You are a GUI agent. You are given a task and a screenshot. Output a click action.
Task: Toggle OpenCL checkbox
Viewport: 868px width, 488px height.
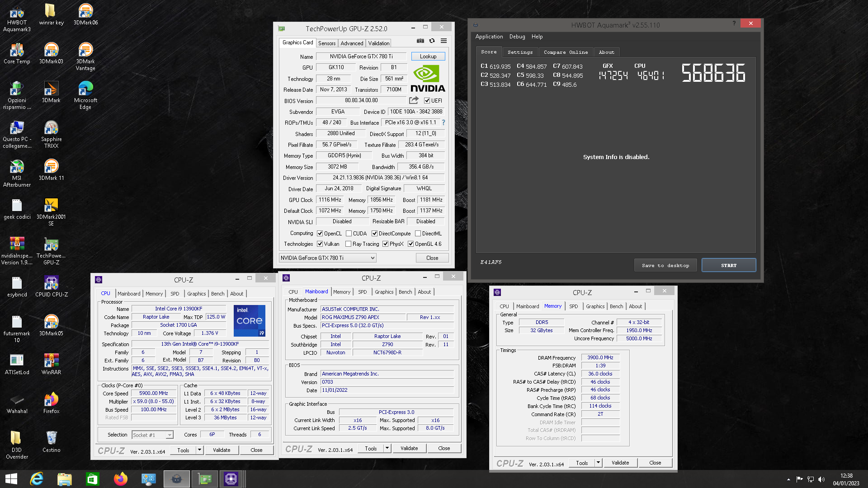tap(320, 234)
